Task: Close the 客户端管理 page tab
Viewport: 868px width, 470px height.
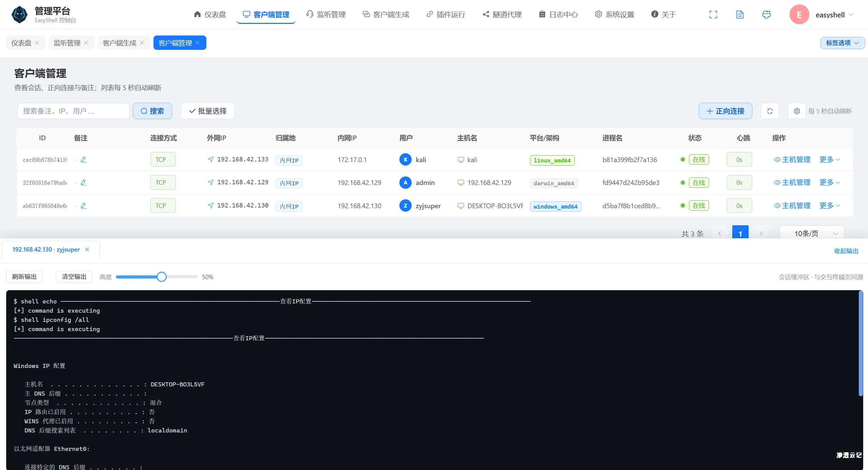Action: [x=197, y=43]
